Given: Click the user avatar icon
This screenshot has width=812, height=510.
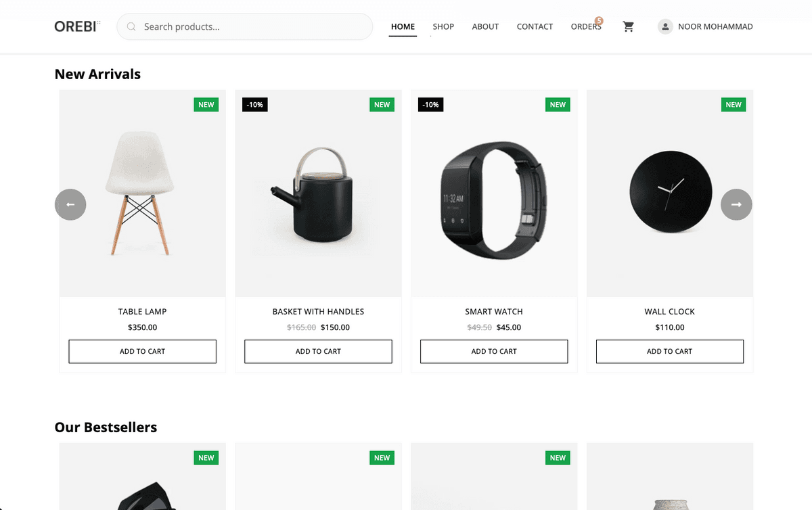Looking at the screenshot, I should (x=665, y=26).
